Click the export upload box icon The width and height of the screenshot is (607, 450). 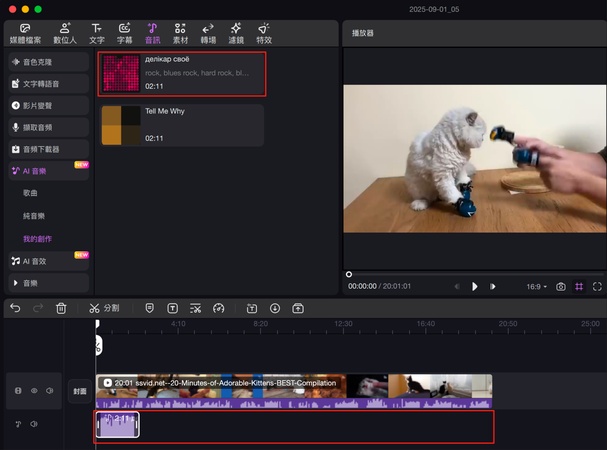pos(298,308)
